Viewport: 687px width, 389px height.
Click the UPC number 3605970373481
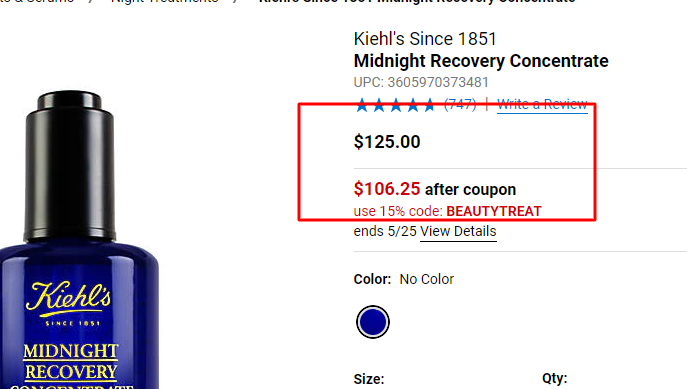click(x=438, y=82)
